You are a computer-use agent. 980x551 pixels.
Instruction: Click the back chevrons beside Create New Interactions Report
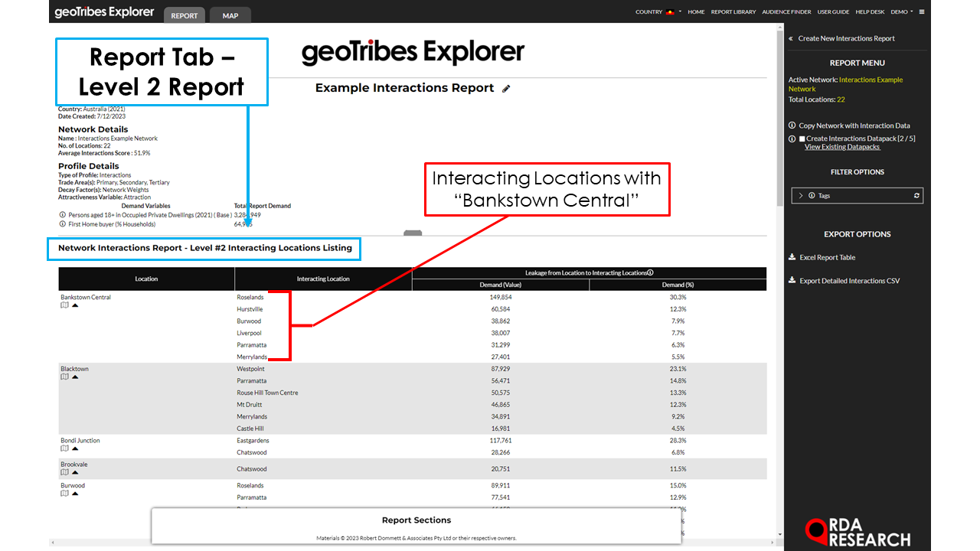(791, 38)
